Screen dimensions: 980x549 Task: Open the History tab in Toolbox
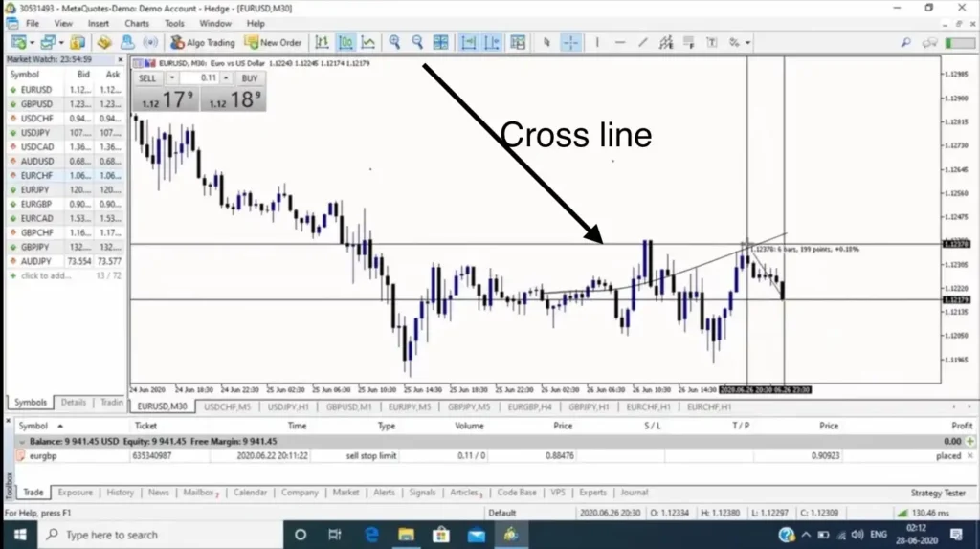pyautogui.click(x=120, y=493)
